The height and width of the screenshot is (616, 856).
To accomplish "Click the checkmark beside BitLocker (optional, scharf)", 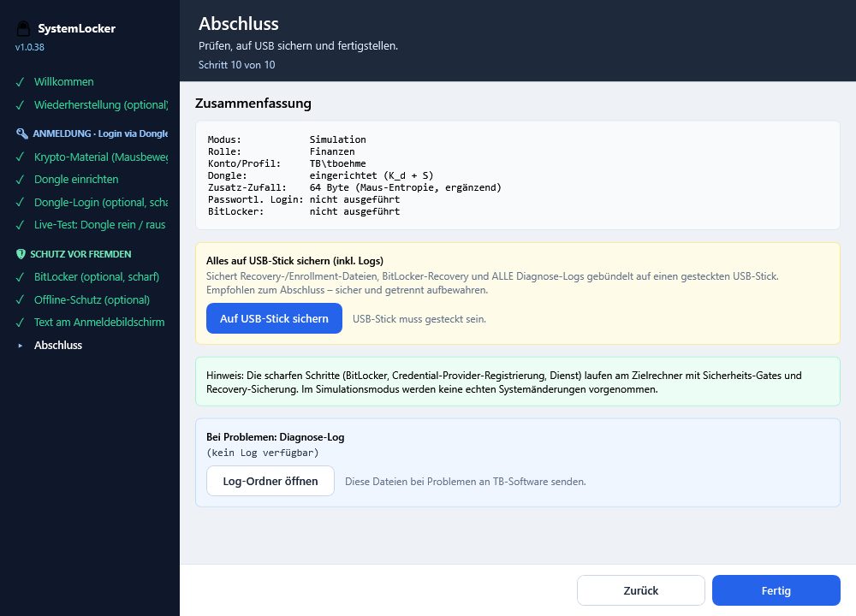I will click(x=21, y=277).
